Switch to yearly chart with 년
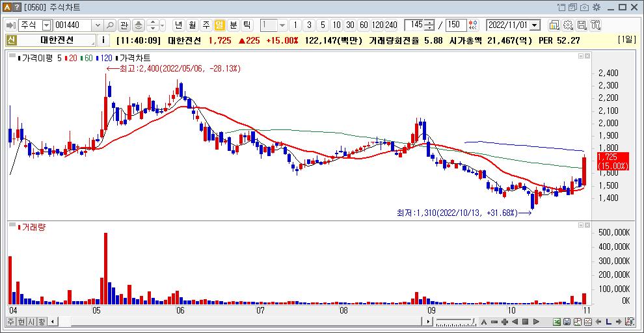 (x=178, y=25)
